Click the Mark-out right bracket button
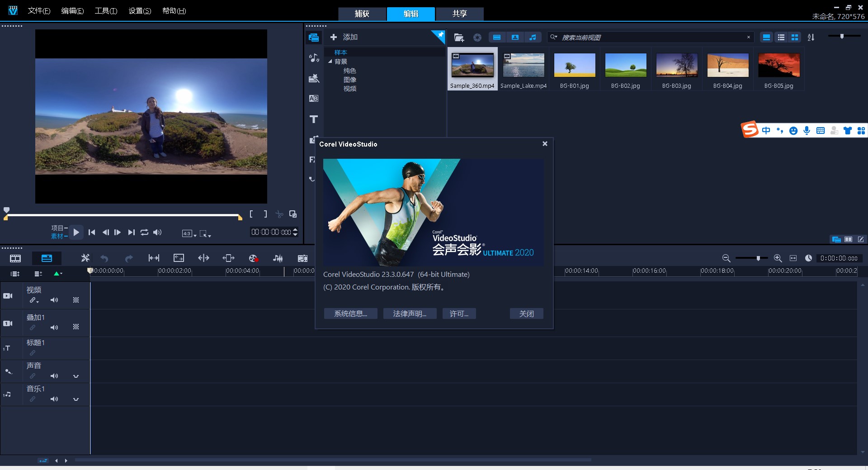Screen dimensions: 868x470 pos(265,214)
